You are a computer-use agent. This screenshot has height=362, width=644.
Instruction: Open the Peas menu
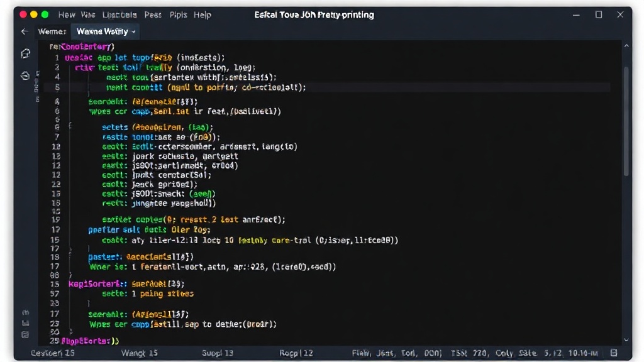pyautogui.click(x=153, y=15)
